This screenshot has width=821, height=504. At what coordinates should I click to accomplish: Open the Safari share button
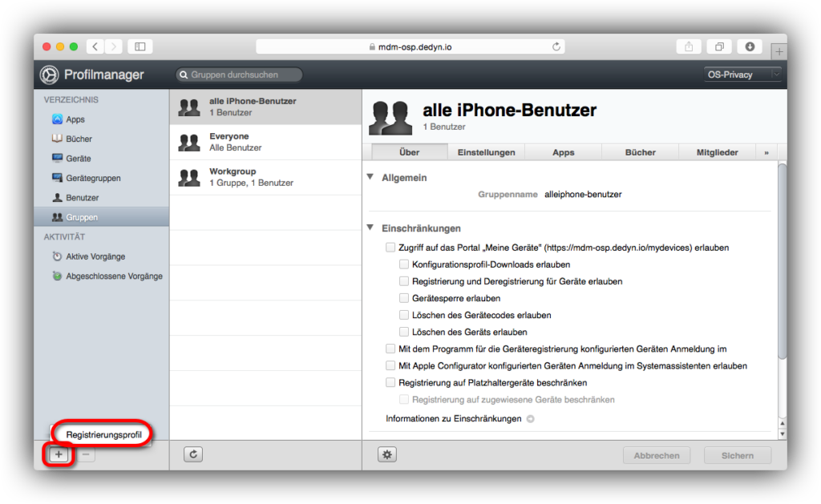[x=689, y=46]
